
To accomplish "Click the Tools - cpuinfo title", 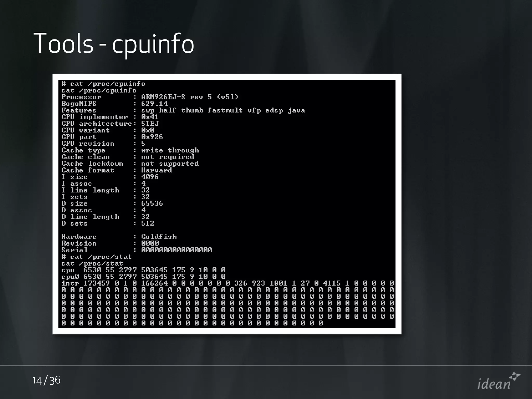I will [114, 43].
